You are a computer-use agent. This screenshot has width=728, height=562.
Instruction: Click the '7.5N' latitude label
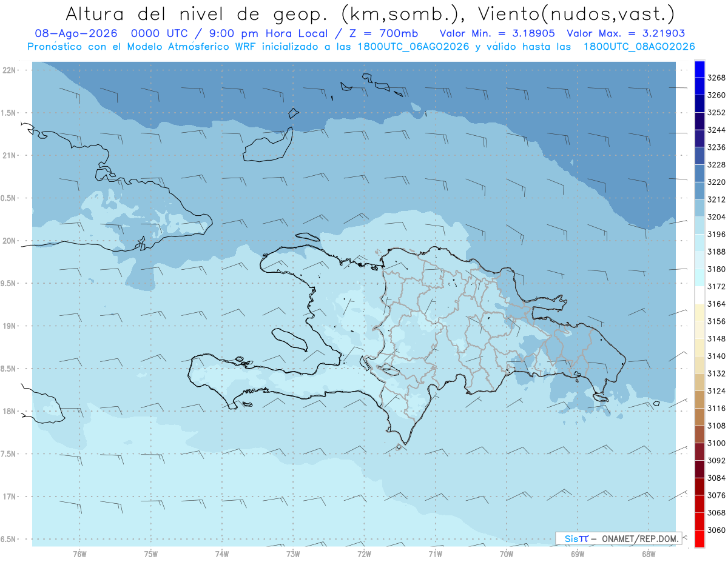pyautogui.click(x=8, y=454)
